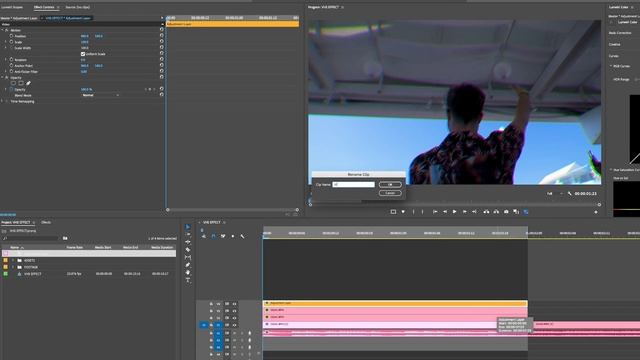Open playback resolution Full dropdown
The height and width of the screenshot is (360, 640).
554,193
